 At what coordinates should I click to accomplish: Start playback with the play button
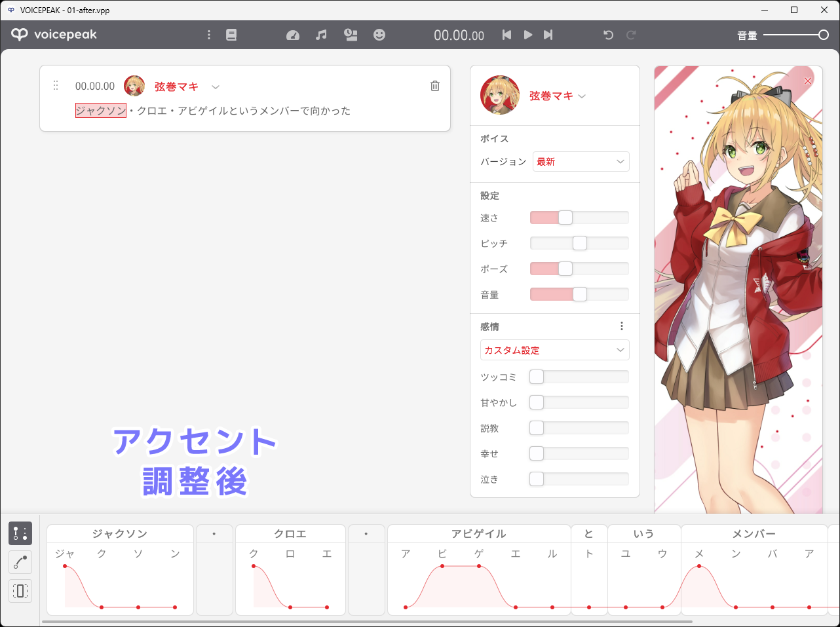[x=527, y=35]
